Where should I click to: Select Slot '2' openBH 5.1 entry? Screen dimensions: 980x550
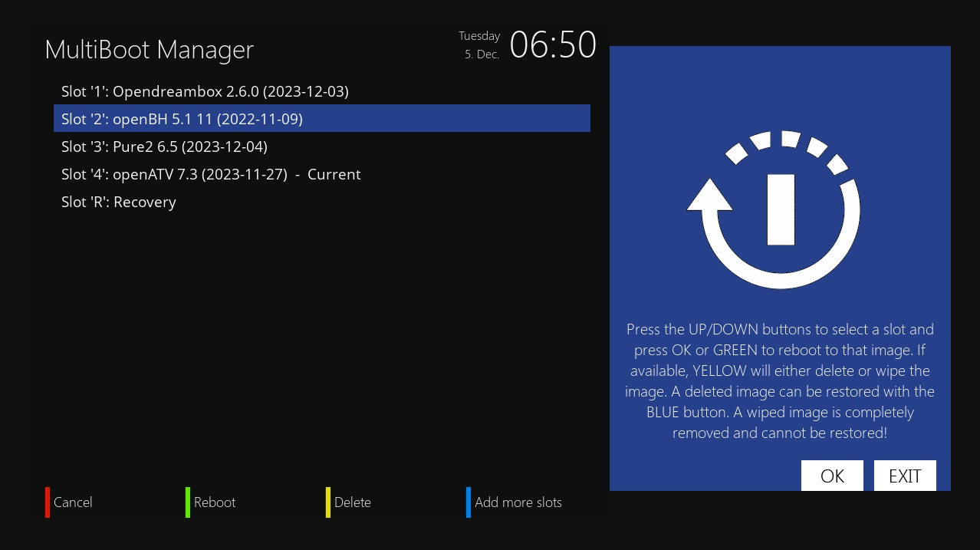point(322,119)
